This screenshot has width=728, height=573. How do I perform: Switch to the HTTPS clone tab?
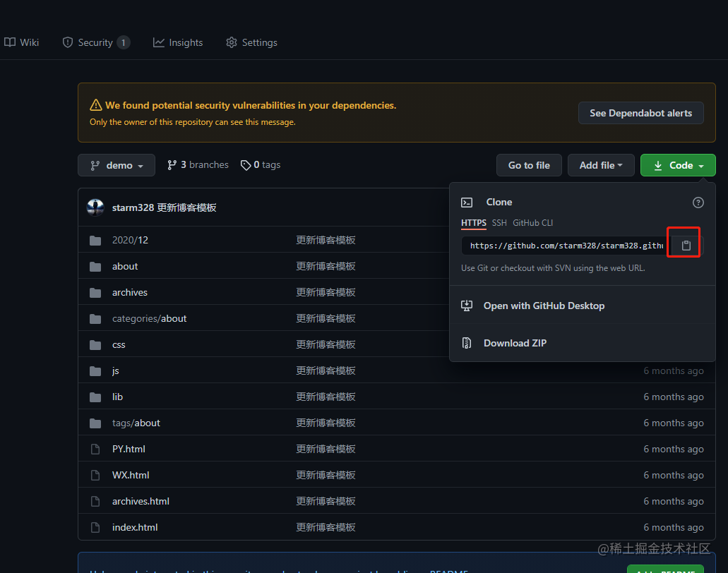click(x=474, y=223)
